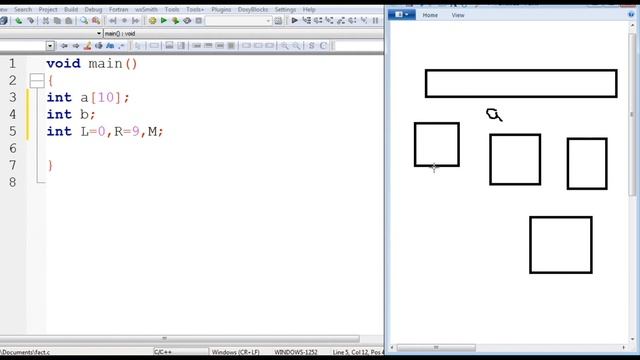Viewport: 640px width, 360px height.
Task: Click the Step into debug icon
Action: (x=329, y=20)
